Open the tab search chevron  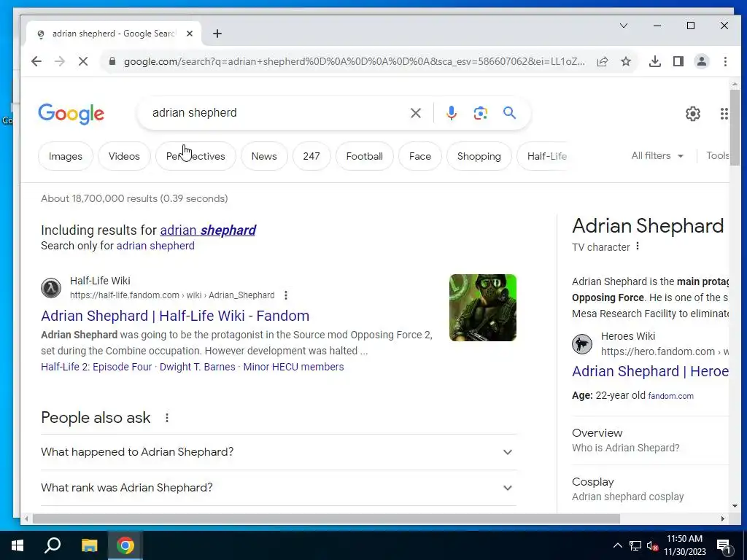[x=624, y=26]
